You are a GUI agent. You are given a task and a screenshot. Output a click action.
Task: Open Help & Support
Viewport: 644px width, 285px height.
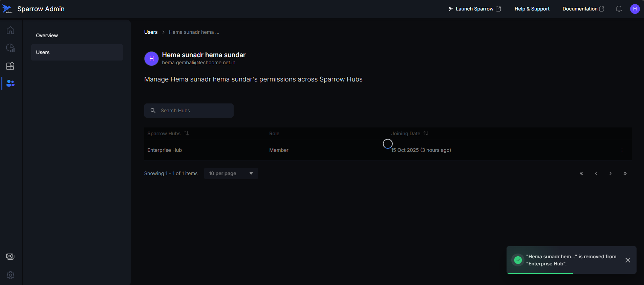coord(532,9)
